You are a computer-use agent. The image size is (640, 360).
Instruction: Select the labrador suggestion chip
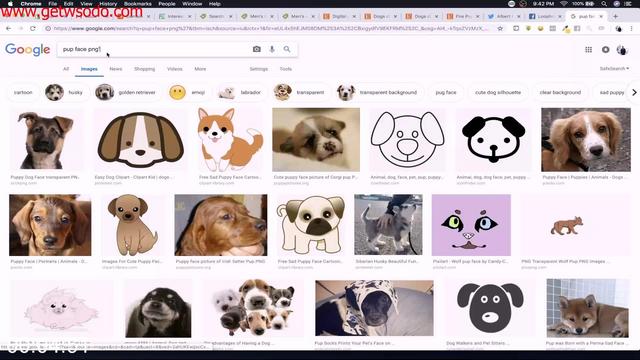241,93
